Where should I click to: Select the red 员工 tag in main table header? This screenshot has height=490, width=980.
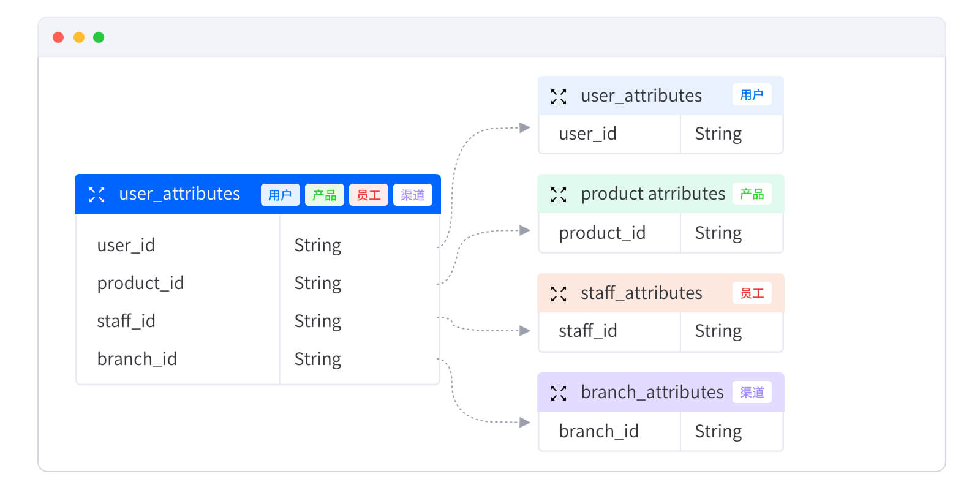click(369, 195)
